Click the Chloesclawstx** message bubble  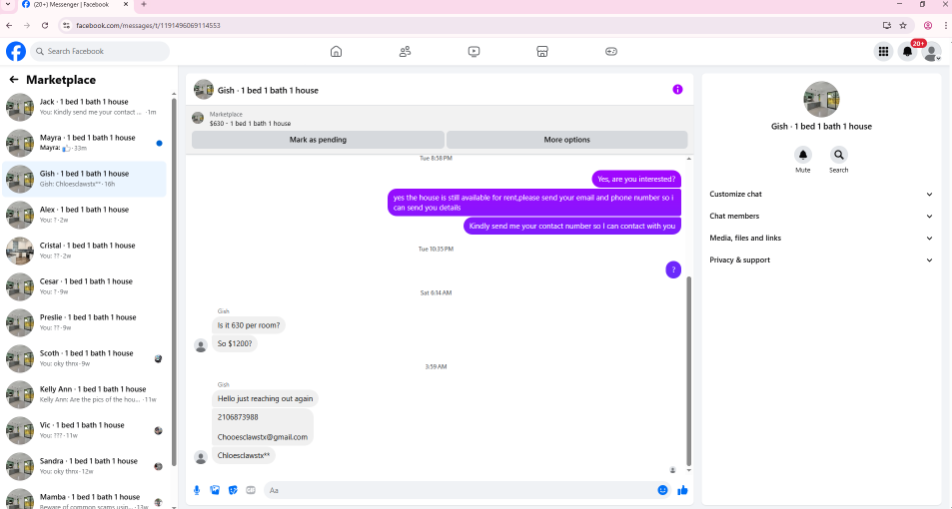click(x=243, y=456)
